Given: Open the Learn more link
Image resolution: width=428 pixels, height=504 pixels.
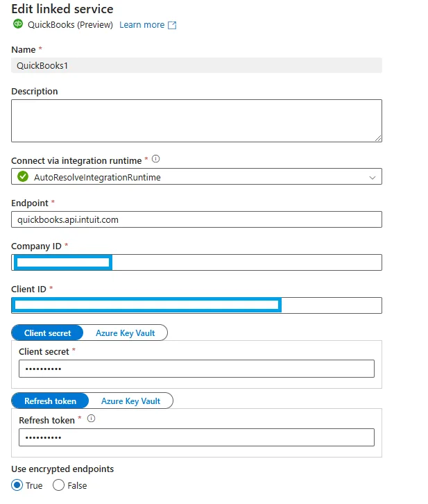Looking at the screenshot, I should pyautogui.click(x=142, y=25).
